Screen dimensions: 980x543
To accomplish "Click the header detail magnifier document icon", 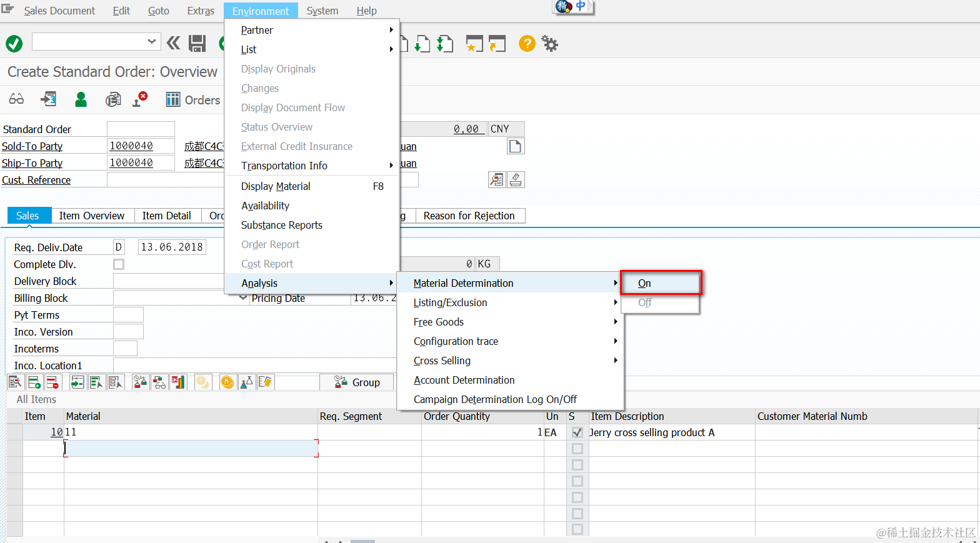I will click(x=497, y=180).
